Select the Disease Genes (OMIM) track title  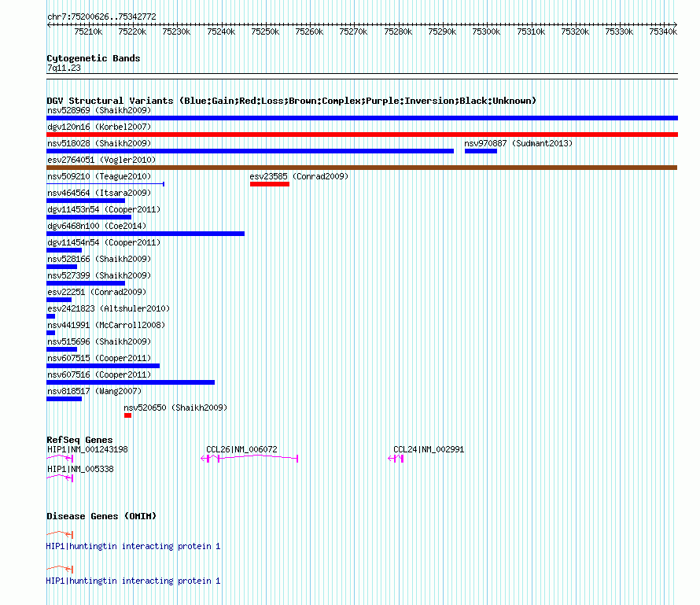tap(101, 516)
